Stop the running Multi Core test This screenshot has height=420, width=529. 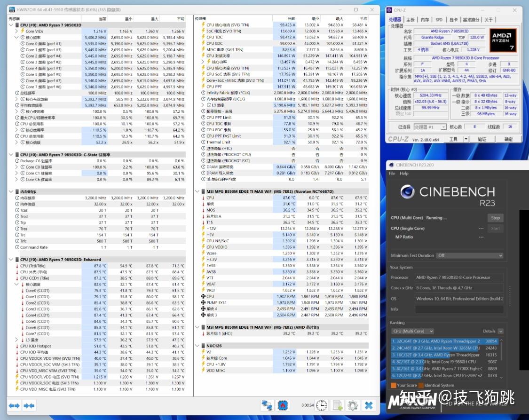tap(495, 218)
